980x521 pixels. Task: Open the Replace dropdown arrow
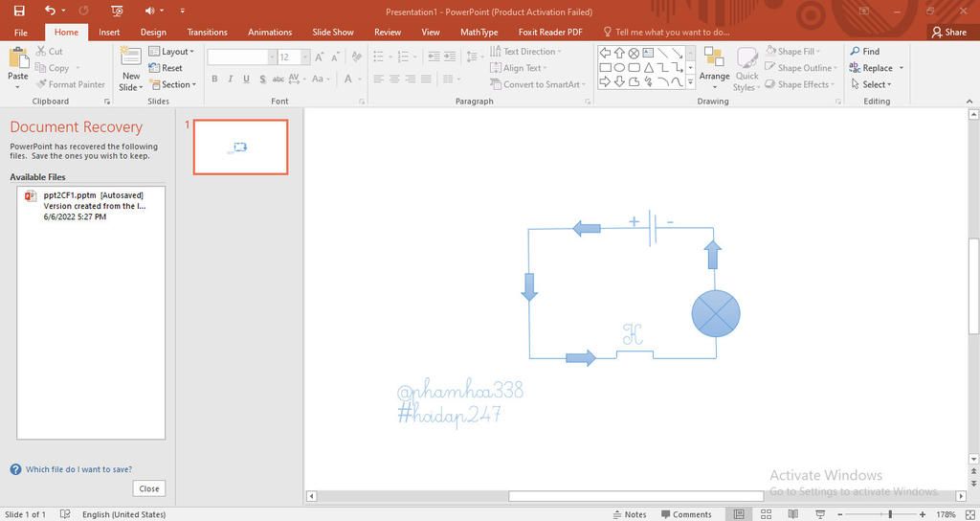point(902,68)
